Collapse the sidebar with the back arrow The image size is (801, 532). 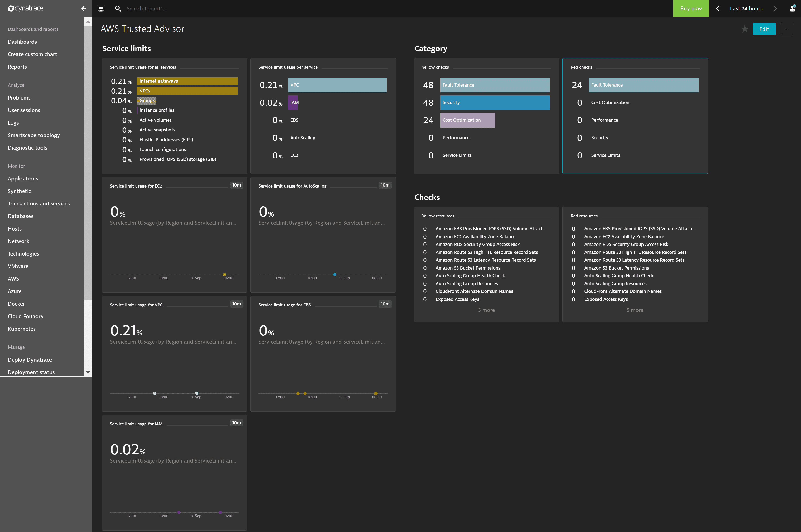coord(84,9)
